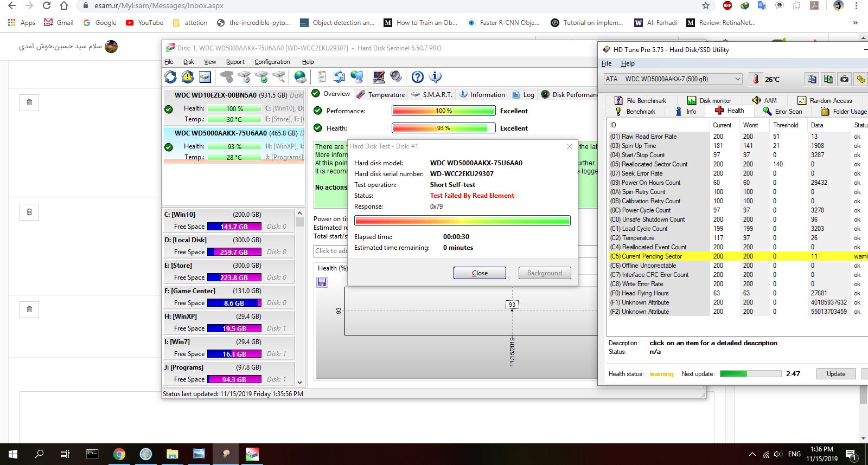Open File Explorer from the taskbar
The width and height of the screenshot is (868, 465).
tap(172, 454)
